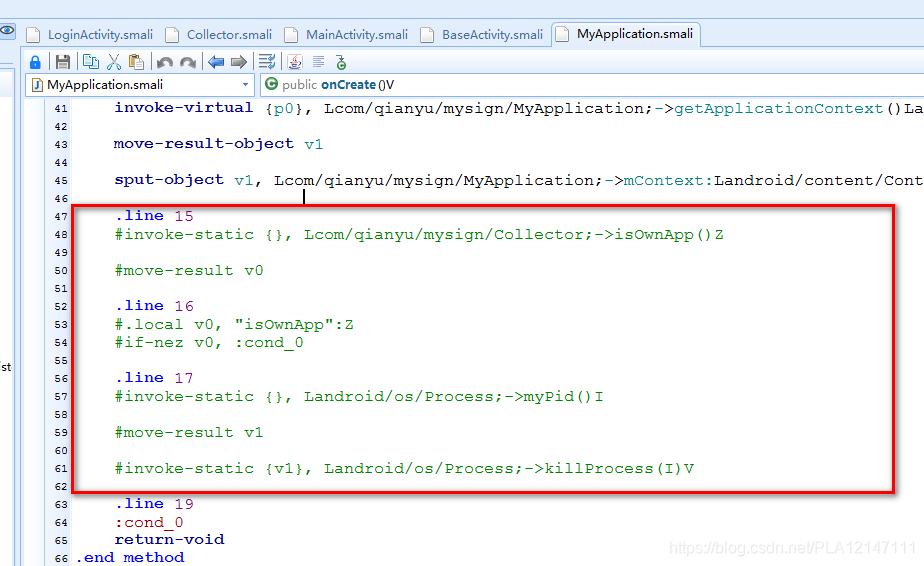Click the .line 19 directive
924x566 pixels.
(x=154, y=504)
